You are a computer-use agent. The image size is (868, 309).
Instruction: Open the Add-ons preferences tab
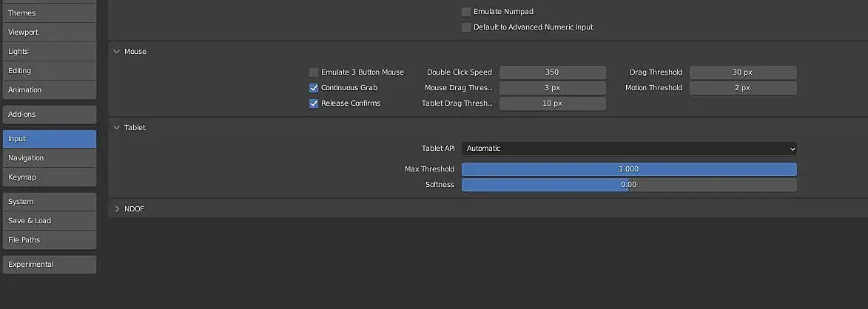49,115
